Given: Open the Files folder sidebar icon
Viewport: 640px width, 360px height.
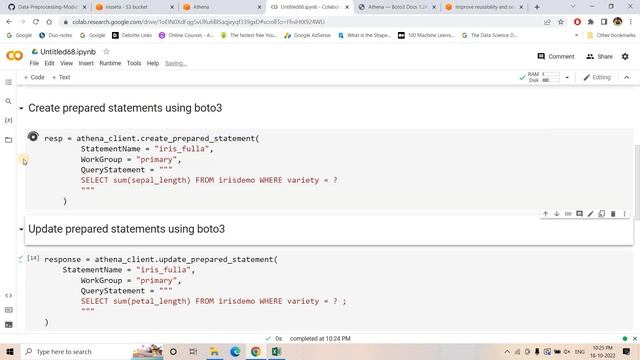Looking at the screenshot, I should coord(8,140).
